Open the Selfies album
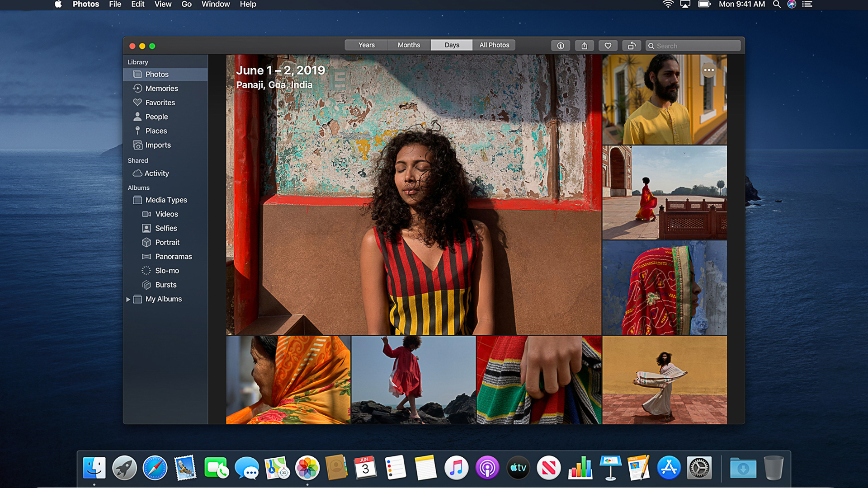 (x=165, y=228)
